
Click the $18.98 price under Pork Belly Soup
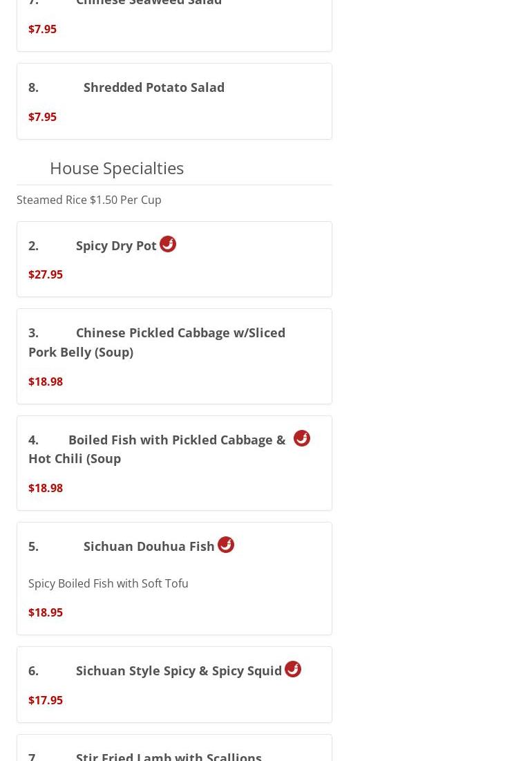point(46,382)
